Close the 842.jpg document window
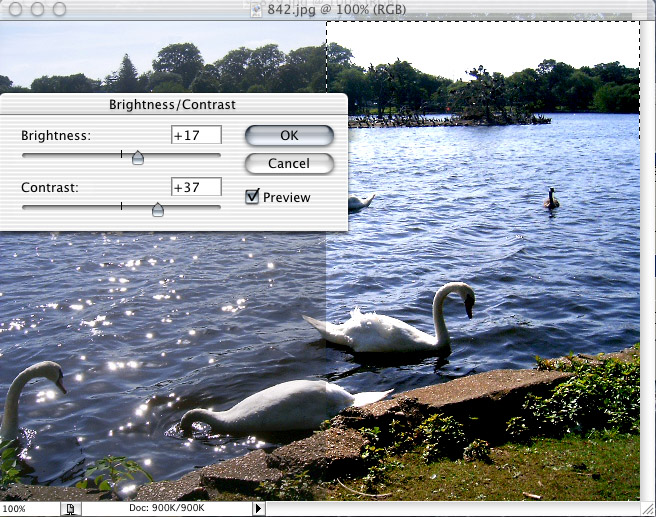Viewport: 656px width, 517px height. [14, 9]
